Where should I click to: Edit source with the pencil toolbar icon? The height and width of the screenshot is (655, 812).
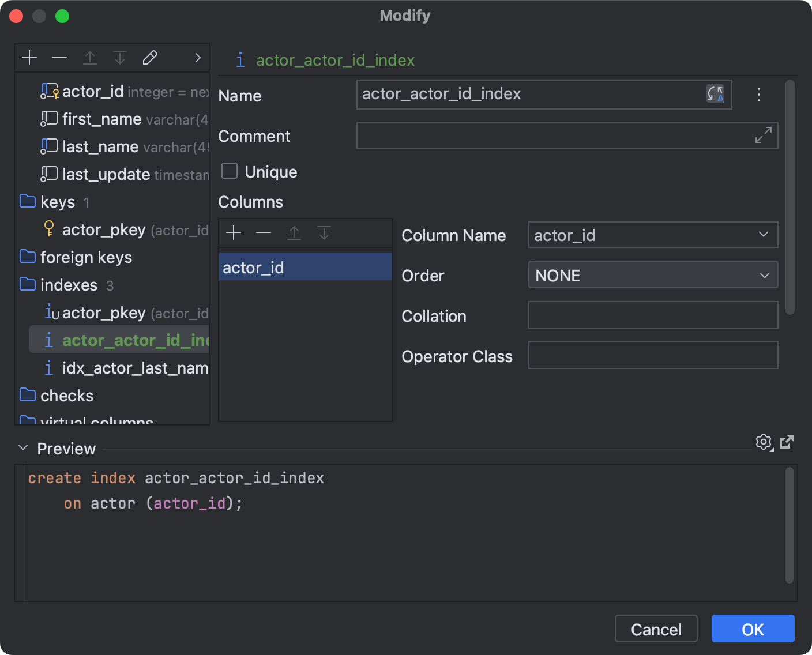tap(150, 57)
